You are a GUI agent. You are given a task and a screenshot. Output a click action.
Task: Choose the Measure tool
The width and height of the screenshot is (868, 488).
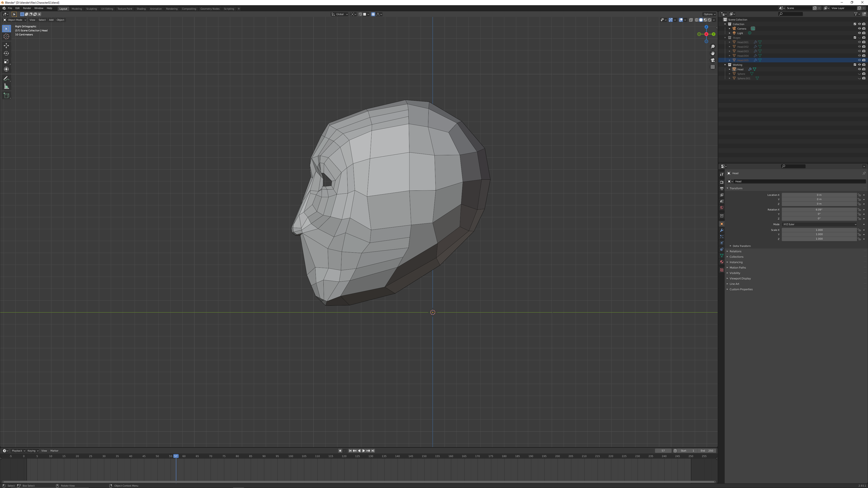click(x=6, y=87)
